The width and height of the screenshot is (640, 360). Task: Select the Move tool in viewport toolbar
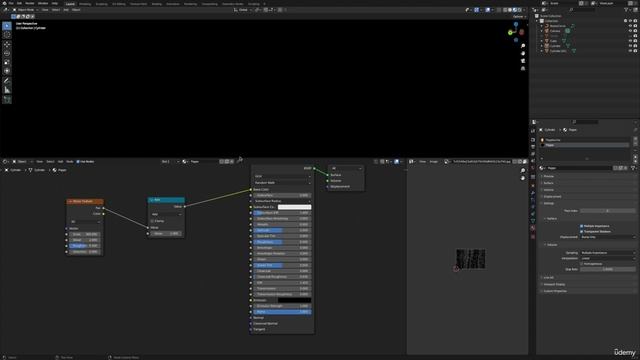click(7, 44)
